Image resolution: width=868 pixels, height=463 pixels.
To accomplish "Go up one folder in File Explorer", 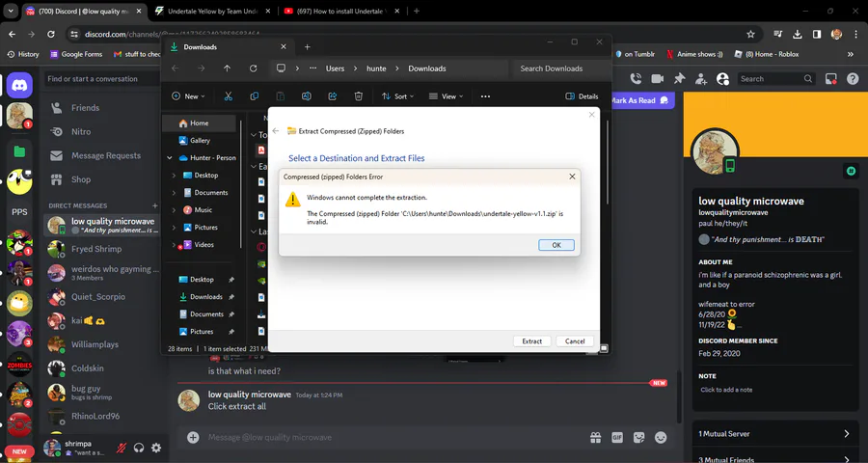I will click(227, 68).
